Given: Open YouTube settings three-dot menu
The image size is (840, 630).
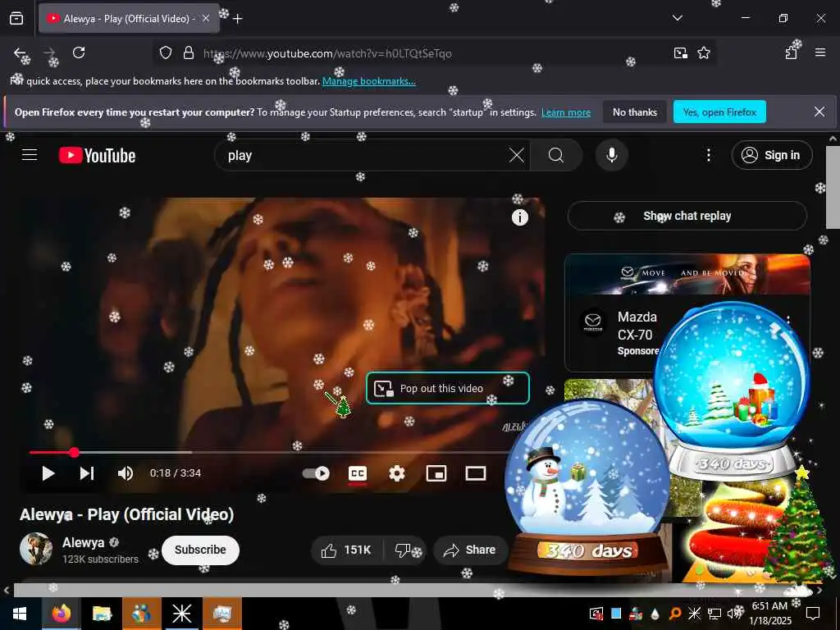Looking at the screenshot, I should point(708,155).
